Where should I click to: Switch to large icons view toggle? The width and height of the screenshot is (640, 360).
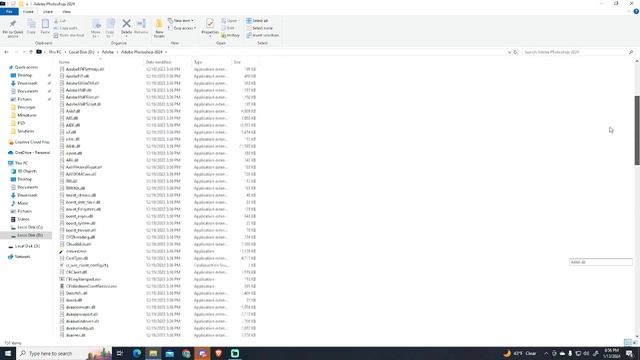635,343
